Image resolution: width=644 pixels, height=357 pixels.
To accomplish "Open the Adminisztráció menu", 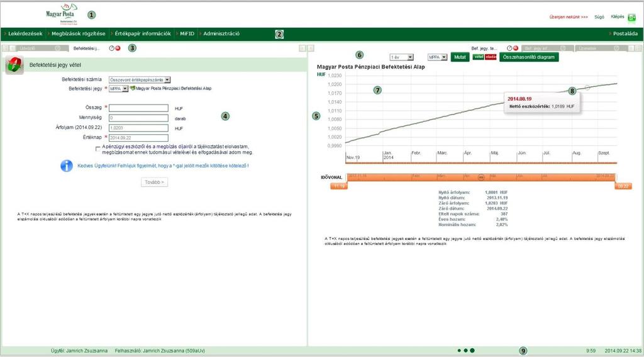I will tap(221, 34).
